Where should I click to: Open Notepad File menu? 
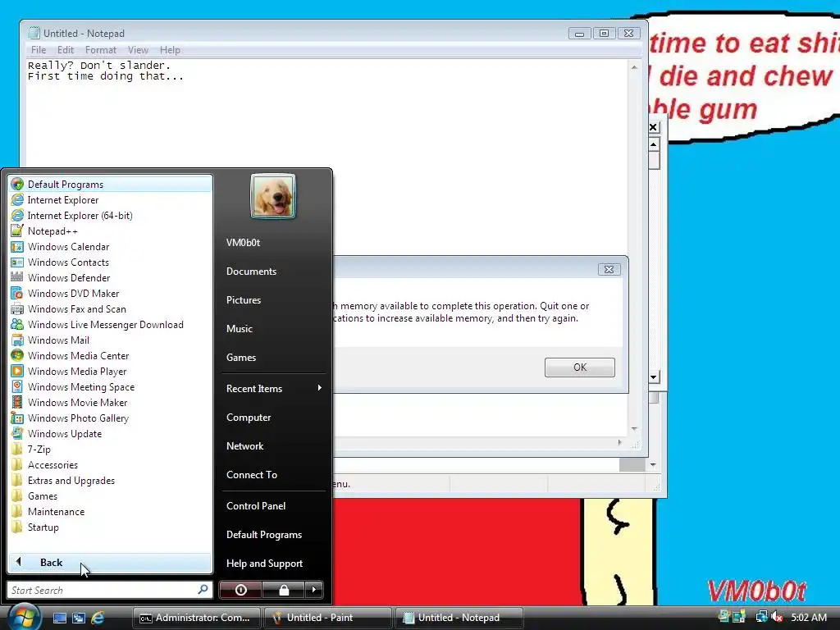(39, 50)
